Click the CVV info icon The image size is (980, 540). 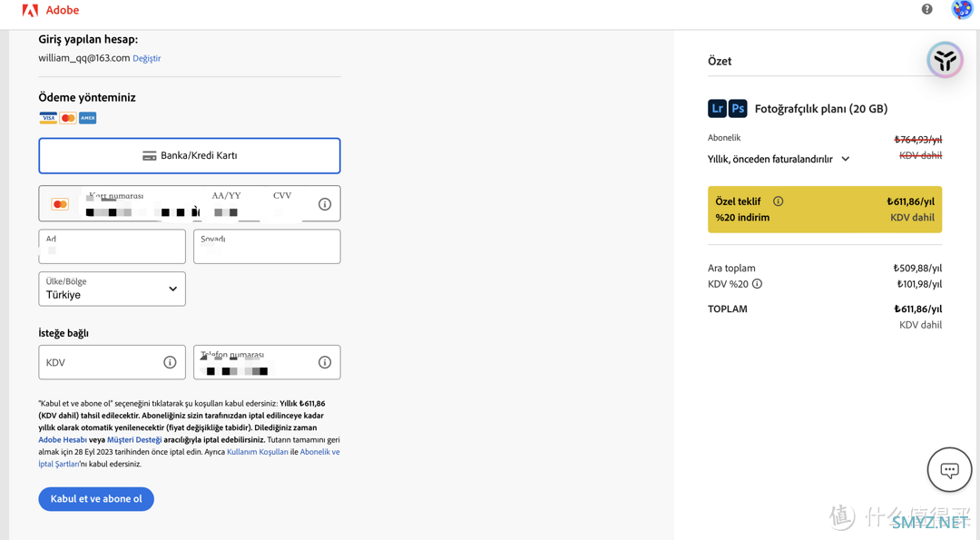(324, 204)
